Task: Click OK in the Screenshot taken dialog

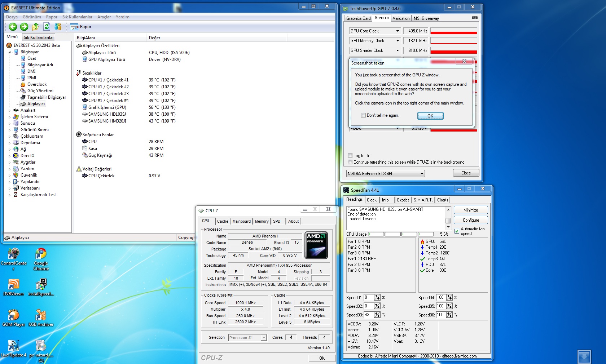Action: (x=430, y=116)
